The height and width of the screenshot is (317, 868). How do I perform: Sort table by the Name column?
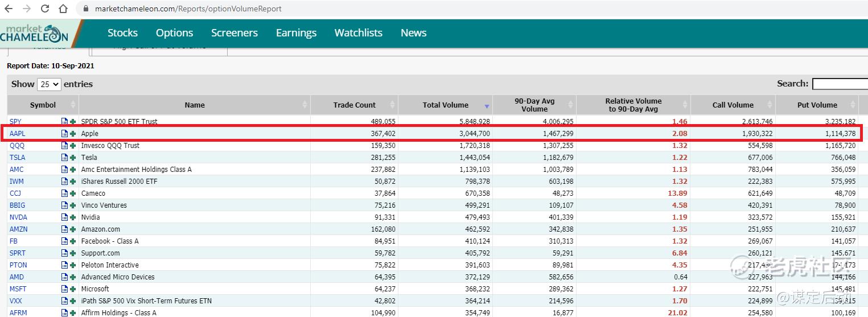(195, 105)
